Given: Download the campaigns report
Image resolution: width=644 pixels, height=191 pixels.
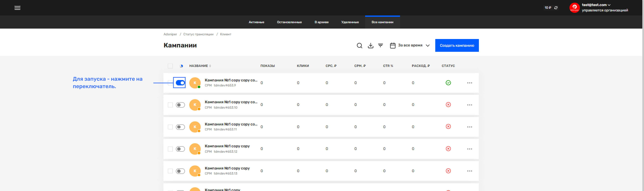Looking at the screenshot, I should [x=370, y=45].
